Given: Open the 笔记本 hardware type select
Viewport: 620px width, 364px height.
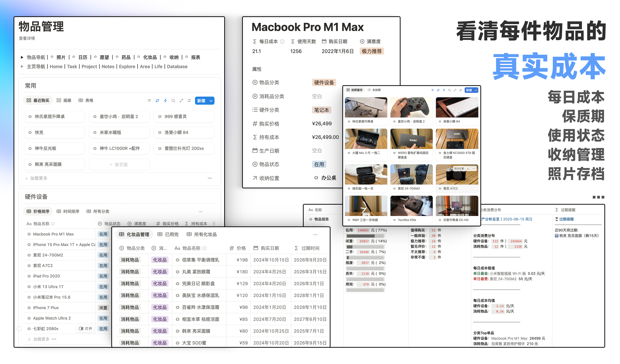Looking at the screenshot, I should [322, 110].
